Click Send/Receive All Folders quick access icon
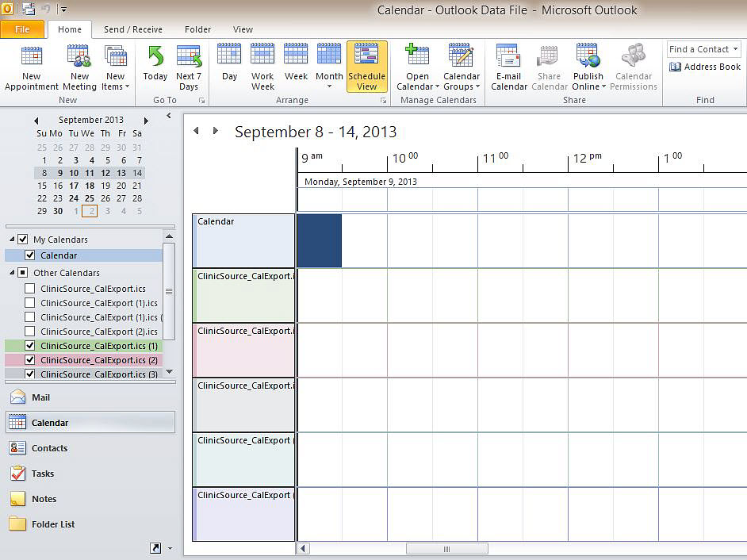747x560 pixels. tap(29, 9)
